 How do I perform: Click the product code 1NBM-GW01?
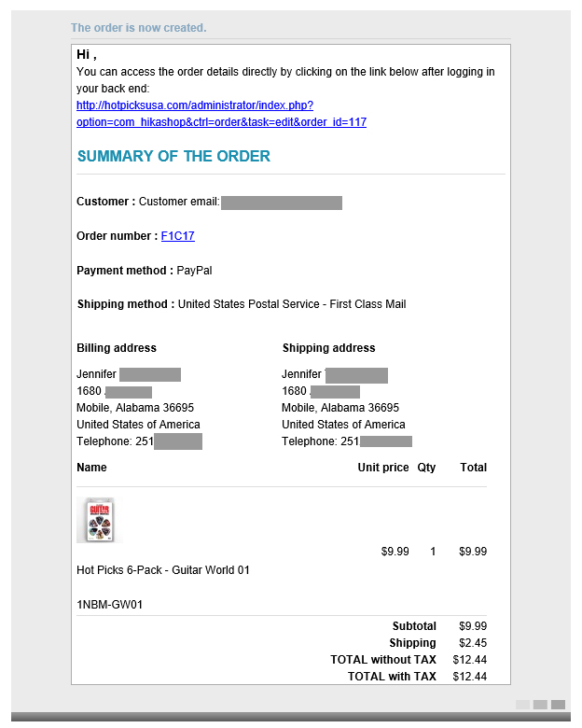coord(109,604)
